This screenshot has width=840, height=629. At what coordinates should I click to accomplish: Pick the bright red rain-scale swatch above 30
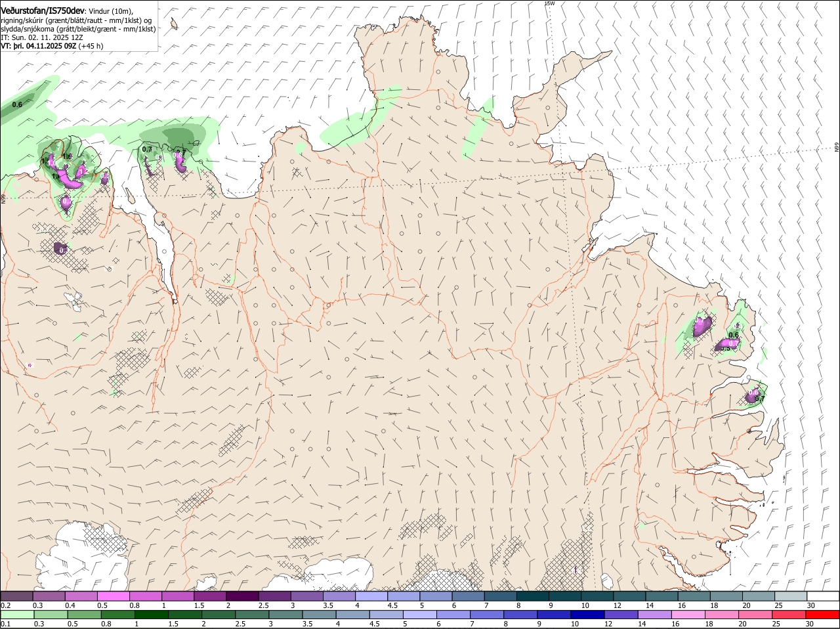[823, 615]
